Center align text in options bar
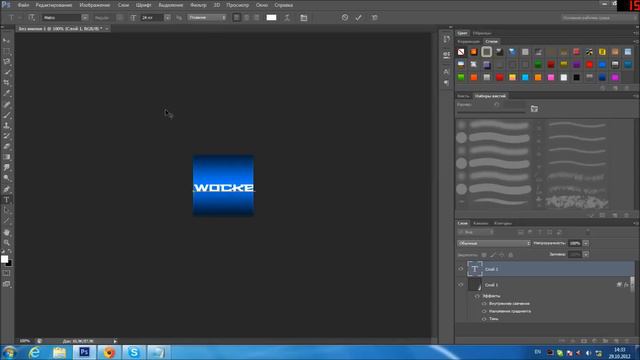The width and height of the screenshot is (640, 360). coord(247,18)
